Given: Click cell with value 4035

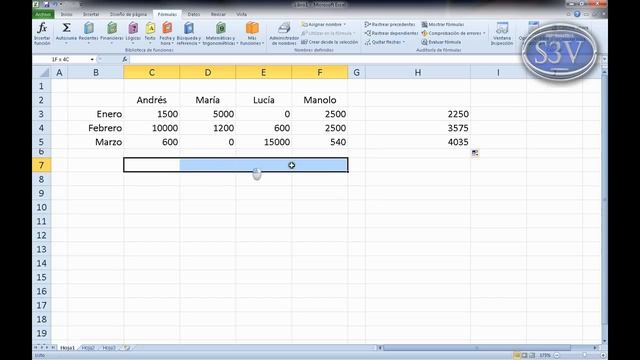Looking at the screenshot, I should 418,142.
